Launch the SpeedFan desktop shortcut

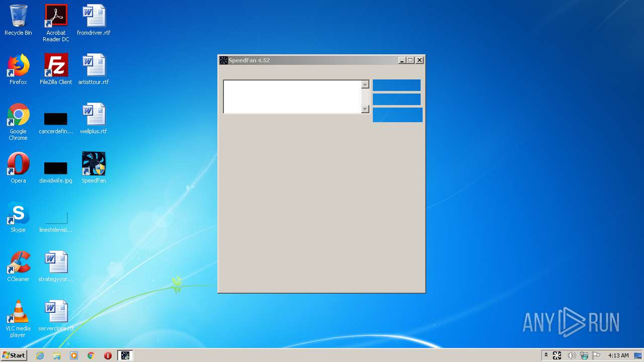pos(94,168)
